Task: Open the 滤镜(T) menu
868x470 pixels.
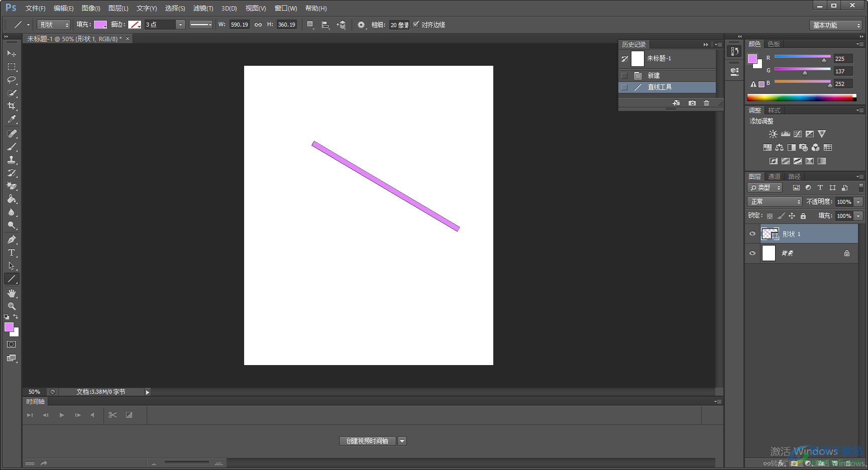Action: [x=203, y=8]
